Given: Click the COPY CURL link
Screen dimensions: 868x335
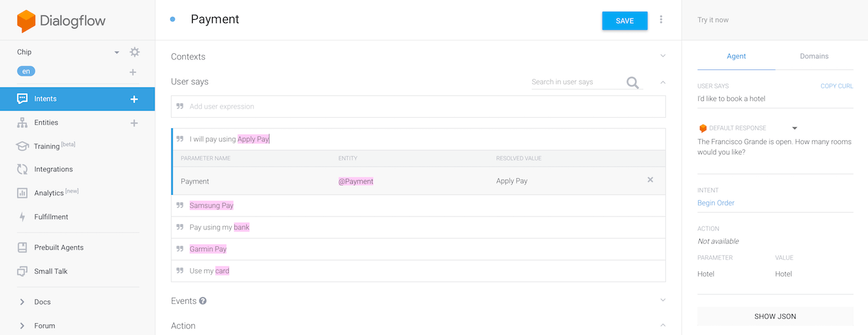Looking at the screenshot, I should point(836,86).
